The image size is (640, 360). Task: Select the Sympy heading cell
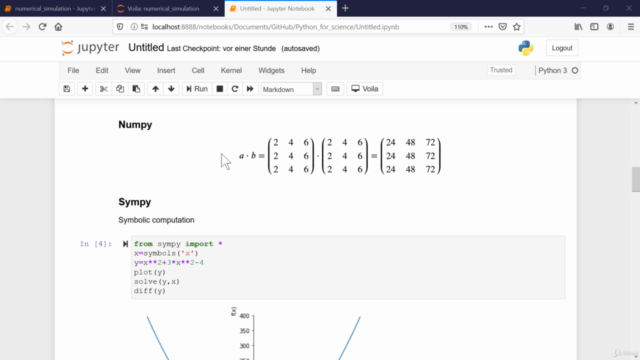tap(135, 202)
